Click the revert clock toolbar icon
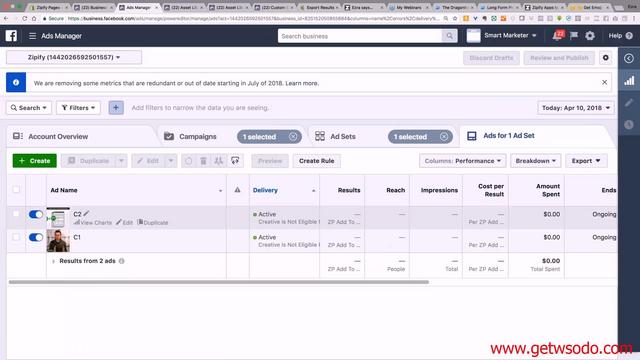640x360 pixels. (x=188, y=161)
